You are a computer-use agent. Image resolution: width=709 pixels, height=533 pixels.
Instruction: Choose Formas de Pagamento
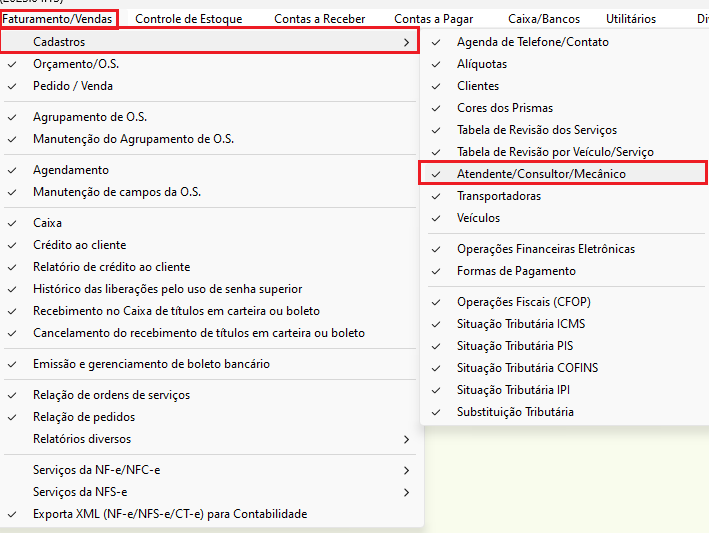click(516, 271)
